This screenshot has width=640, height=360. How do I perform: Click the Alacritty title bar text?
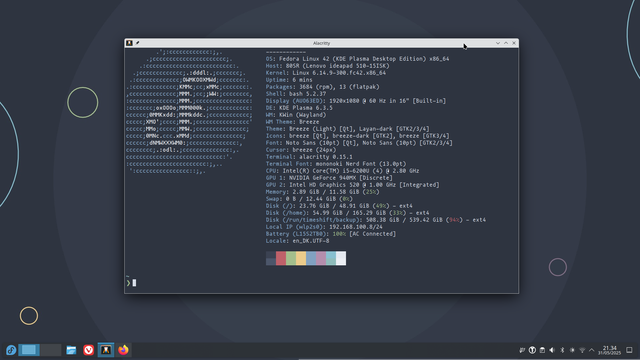pos(321,43)
